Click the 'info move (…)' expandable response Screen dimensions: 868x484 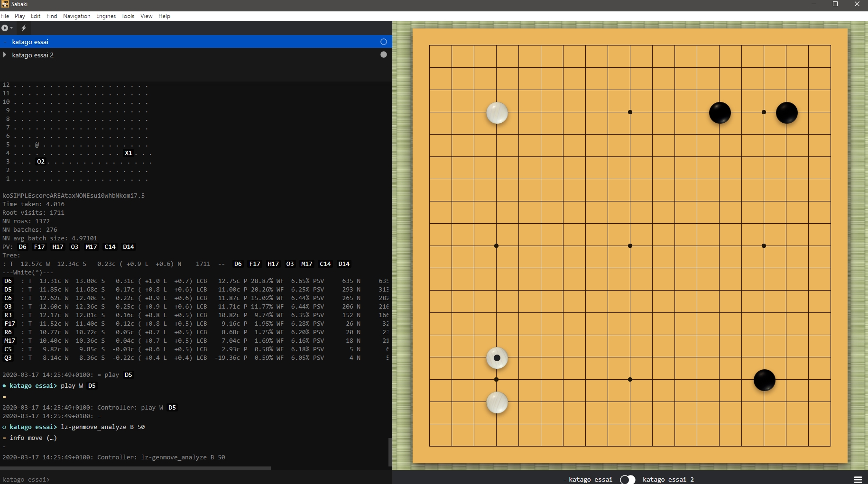tap(33, 438)
